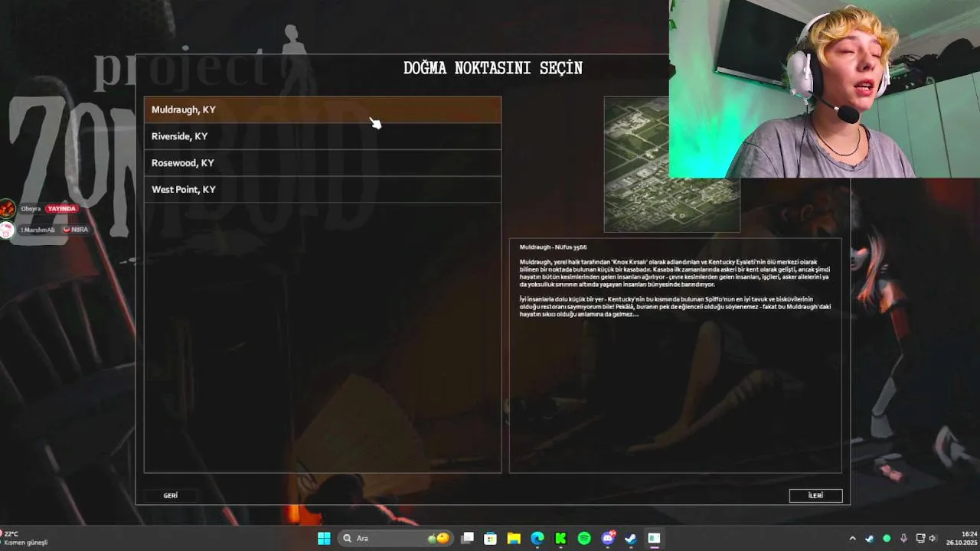Pick Rosewood, KY as spawn location
Screen dimensions: 980x551
322,163
